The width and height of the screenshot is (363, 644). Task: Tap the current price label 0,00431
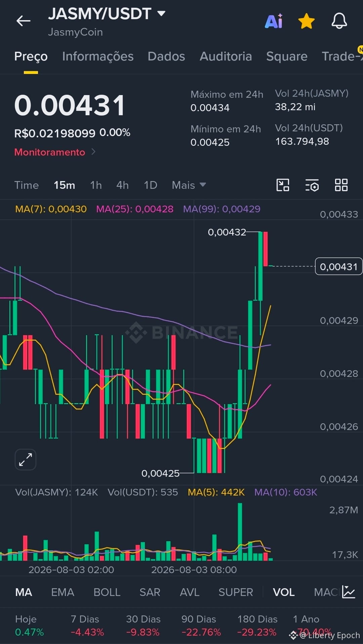tap(338, 266)
